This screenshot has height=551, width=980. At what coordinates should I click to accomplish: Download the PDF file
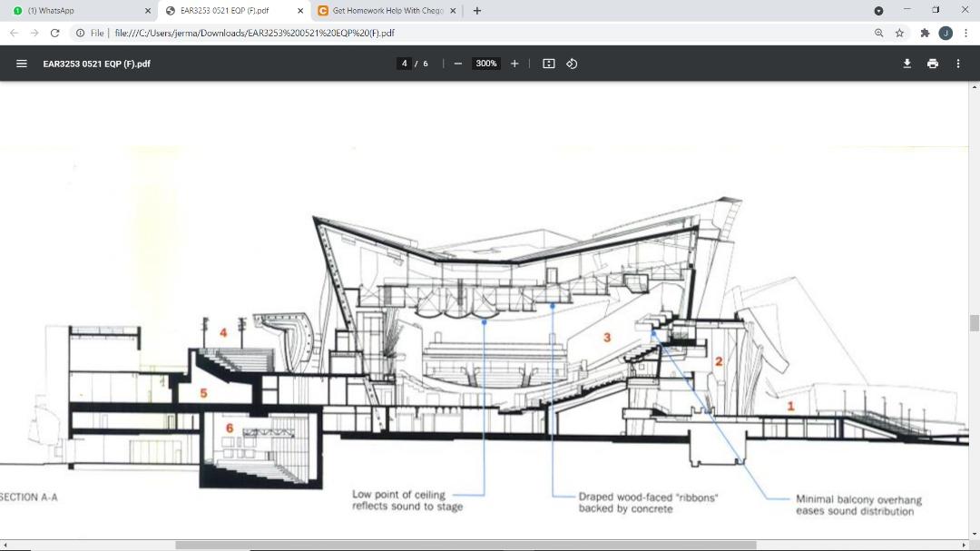coord(906,64)
